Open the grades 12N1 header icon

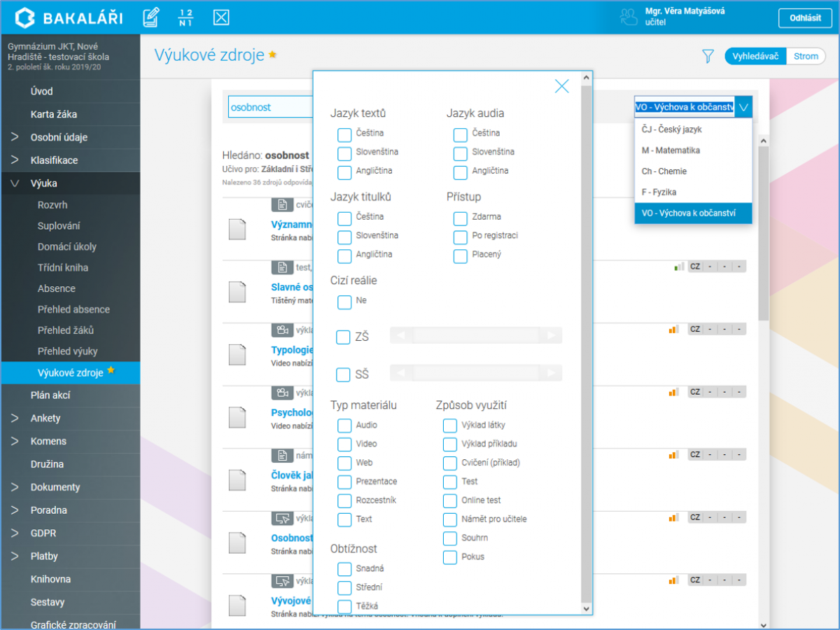click(185, 17)
